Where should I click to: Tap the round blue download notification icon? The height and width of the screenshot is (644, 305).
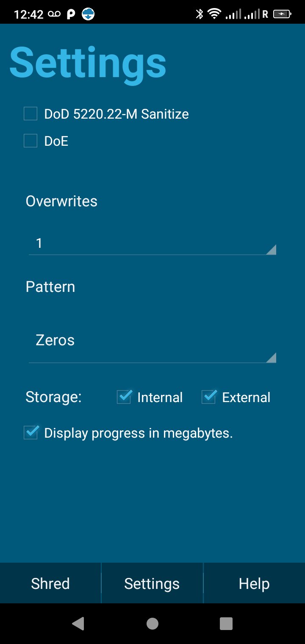click(x=88, y=14)
